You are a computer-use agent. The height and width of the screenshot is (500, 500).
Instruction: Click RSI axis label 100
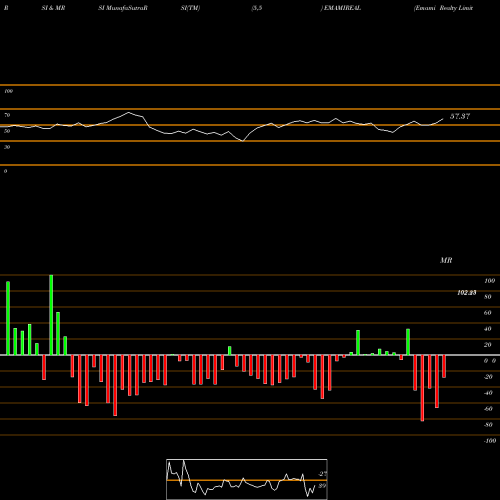(9, 91)
